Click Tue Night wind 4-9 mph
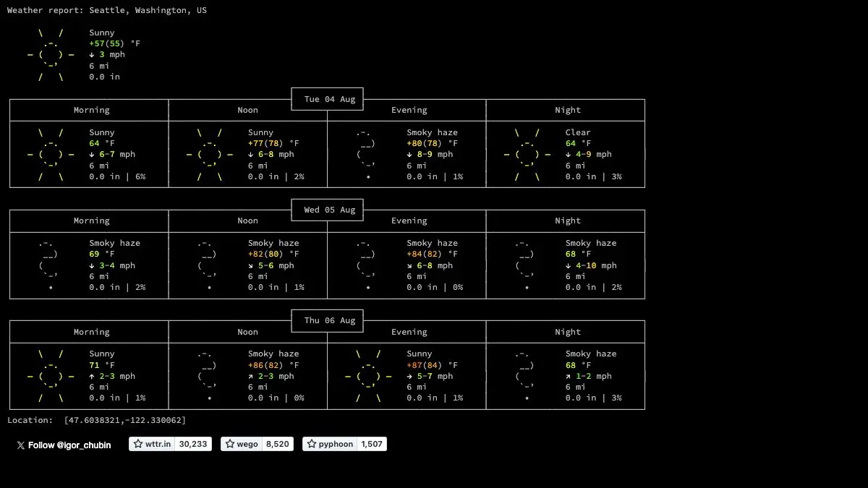Viewport: 868px width, 488px height. (589, 155)
